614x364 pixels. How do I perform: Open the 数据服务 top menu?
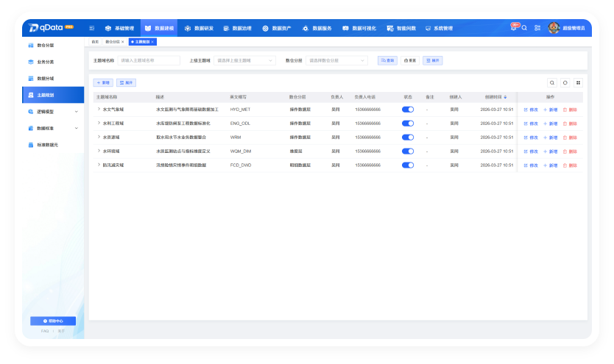(317, 28)
